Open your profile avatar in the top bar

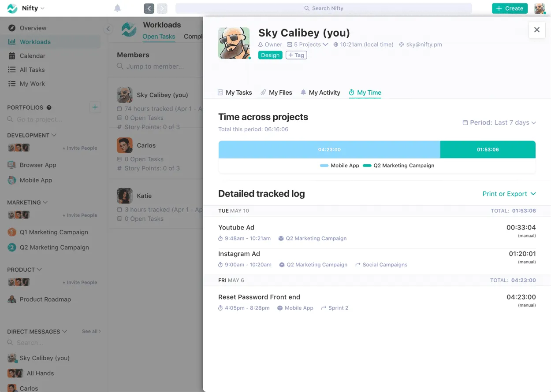pos(539,8)
